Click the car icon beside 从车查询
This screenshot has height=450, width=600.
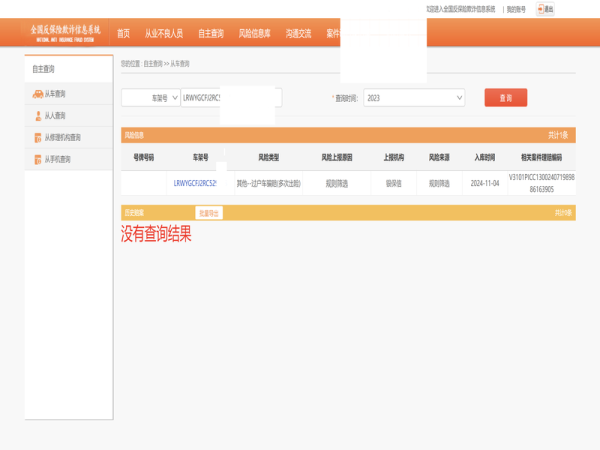click(38, 94)
